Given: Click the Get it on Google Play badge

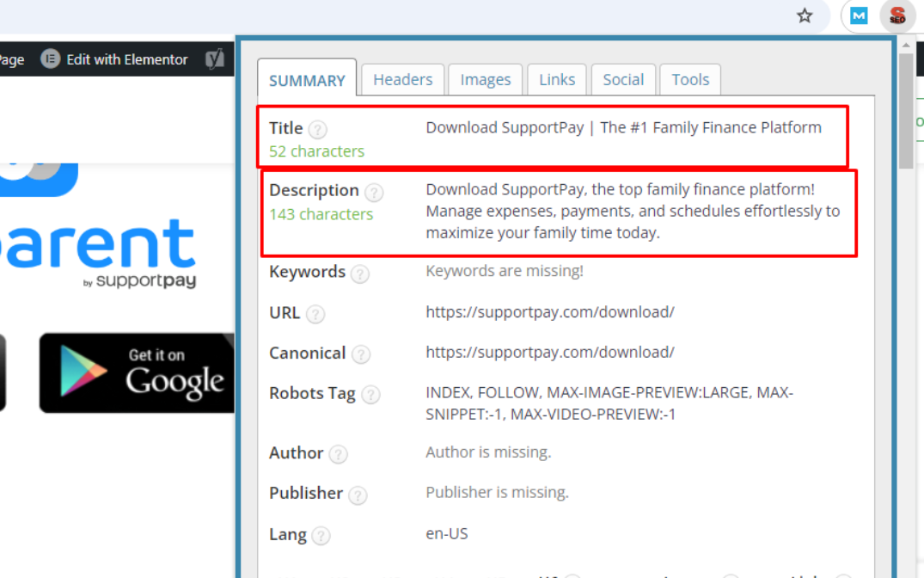Looking at the screenshot, I should pyautogui.click(x=138, y=372).
